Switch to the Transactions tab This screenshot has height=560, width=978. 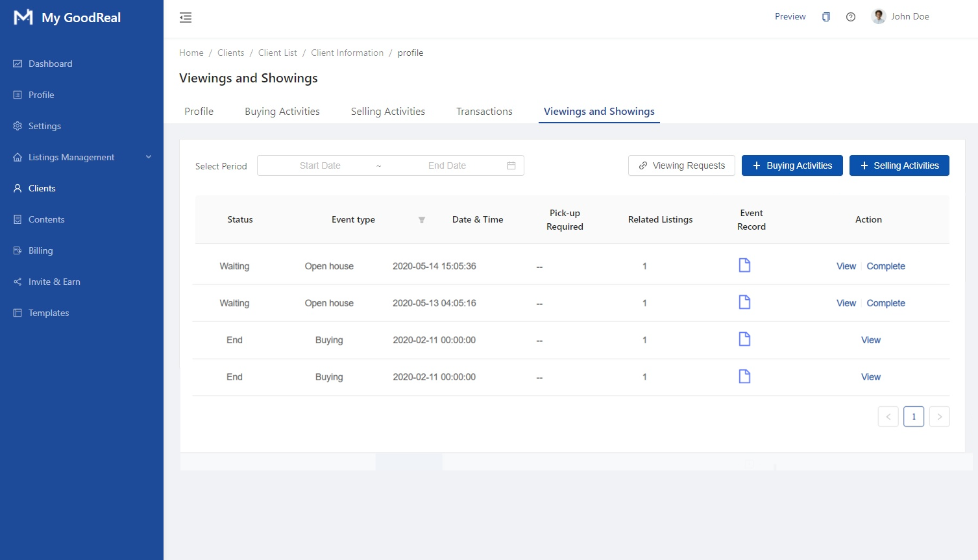pos(484,112)
